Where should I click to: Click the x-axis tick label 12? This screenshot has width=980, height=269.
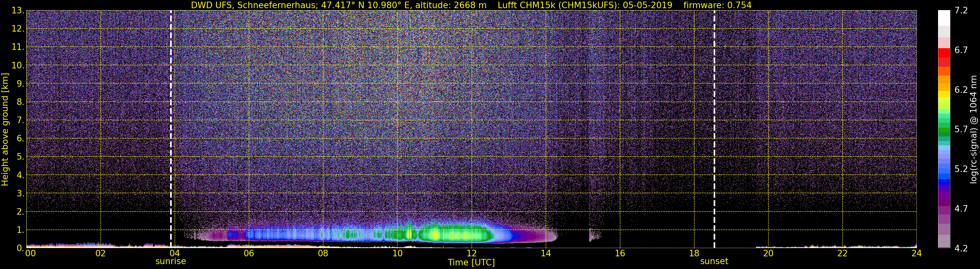(471, 253)
